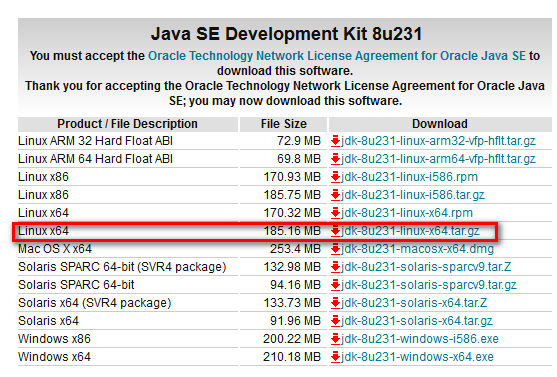Click the 69.8 MB file size

pyautogui.click(x=299, y=159)
